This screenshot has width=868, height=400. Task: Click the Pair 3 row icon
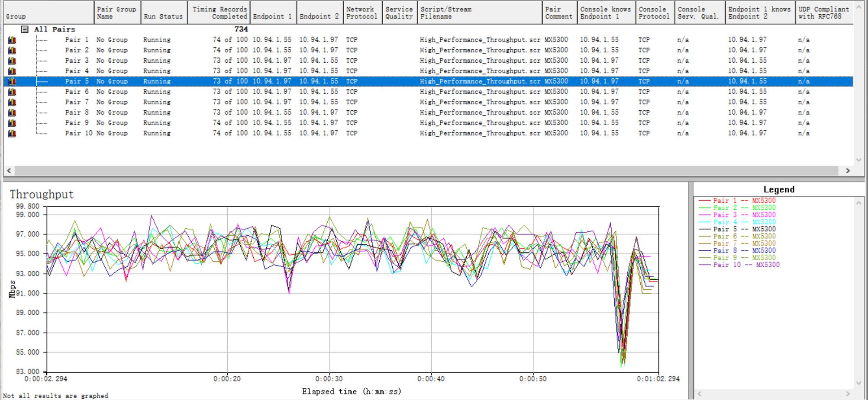pyautogui.click(x=12, y=61)
